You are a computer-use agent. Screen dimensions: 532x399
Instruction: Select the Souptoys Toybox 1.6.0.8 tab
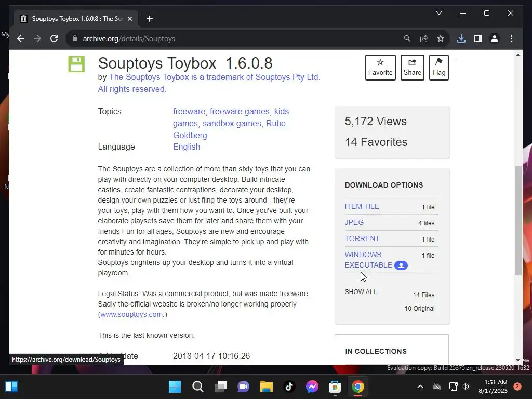(x=76, y=19)
